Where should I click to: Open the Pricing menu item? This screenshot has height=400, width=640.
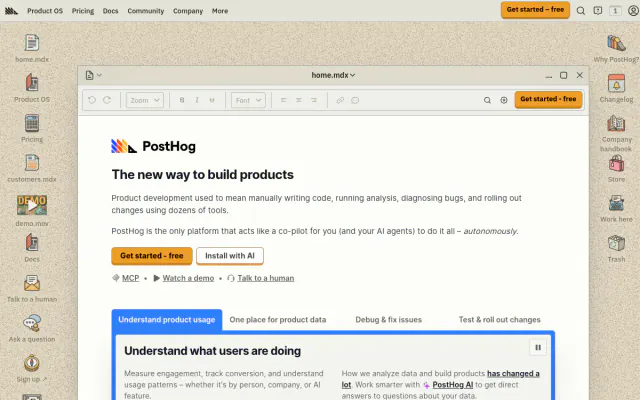[x=83, y=11]
